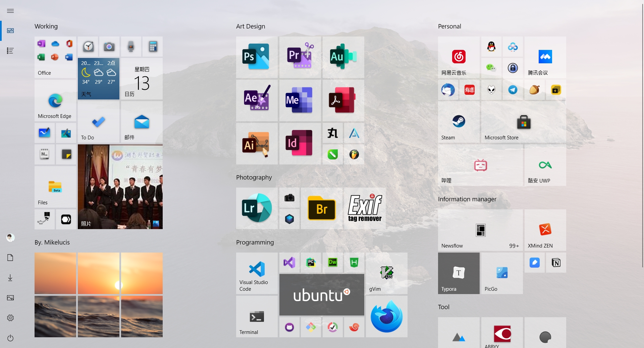Screen dimensions: 644x348
Task: Open Exif tag remover tile
Action: 365,208
